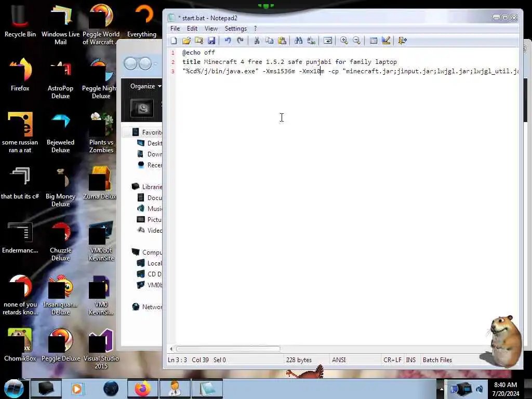Select Plants vs Zombies desktop icon
Screen dimensions: 532x399
[101, 133]
